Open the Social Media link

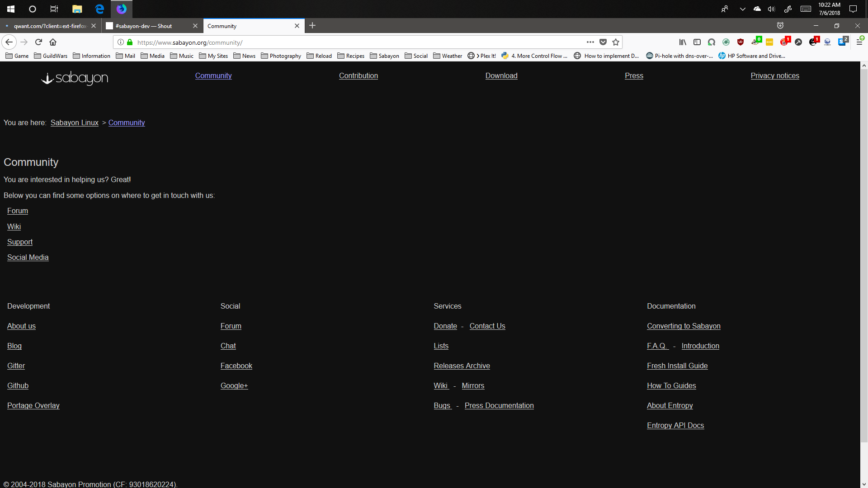click(28, 257)
